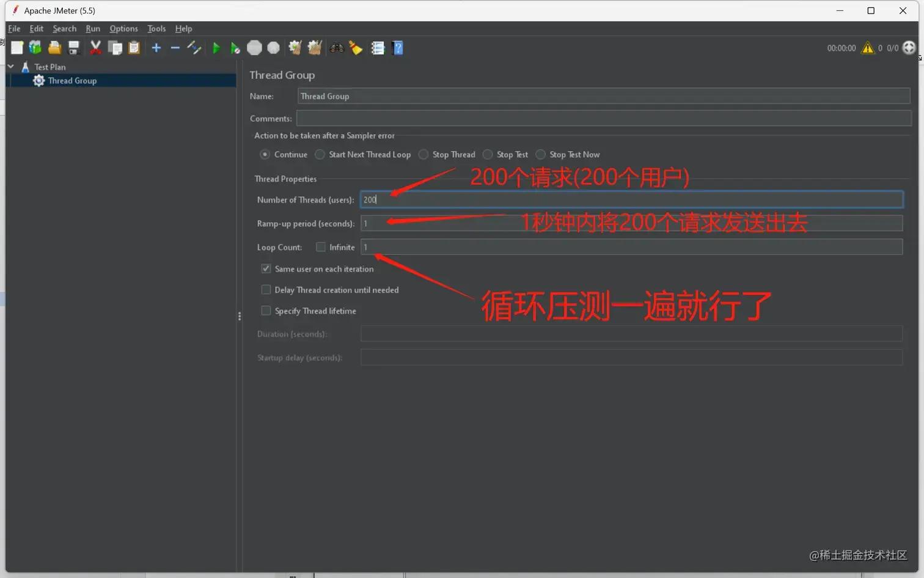Image resolution: width=924 pixels, height=578 pixels.
Task: Click the Test Plan flask icon
Action: [25, 67]
